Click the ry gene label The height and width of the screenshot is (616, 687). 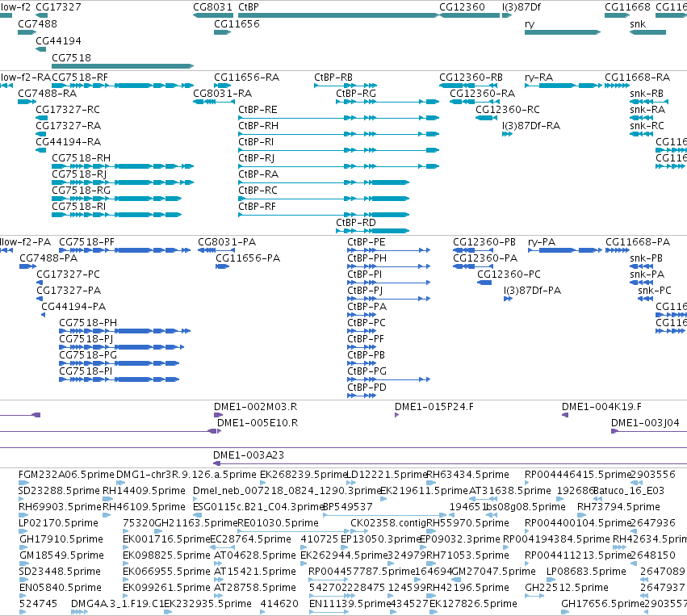tap(530, 24)
